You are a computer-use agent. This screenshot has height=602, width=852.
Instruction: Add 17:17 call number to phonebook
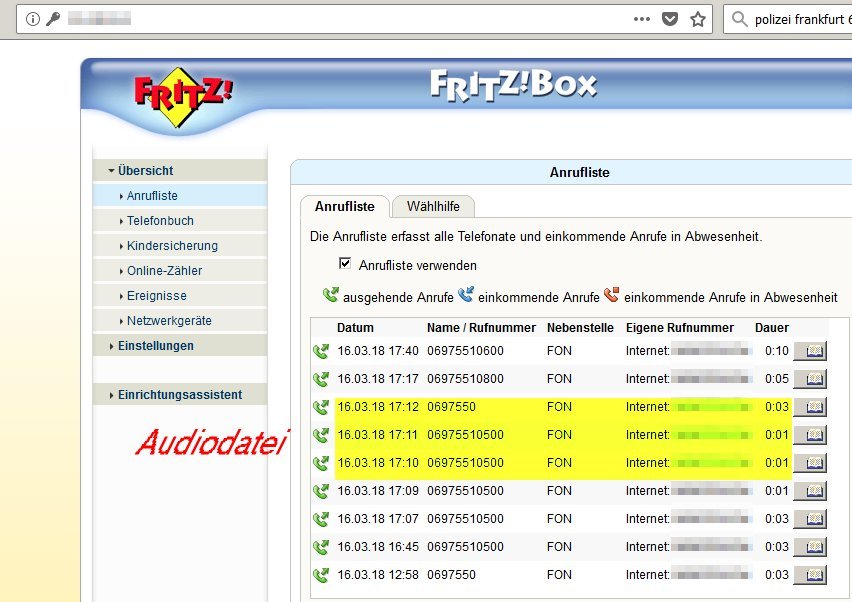[x=810, y=379]
